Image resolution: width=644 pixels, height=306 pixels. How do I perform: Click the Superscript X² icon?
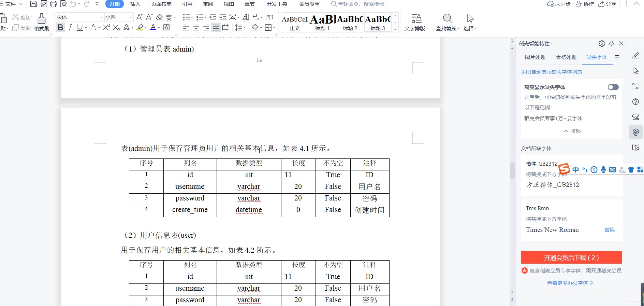coord(106,27)
